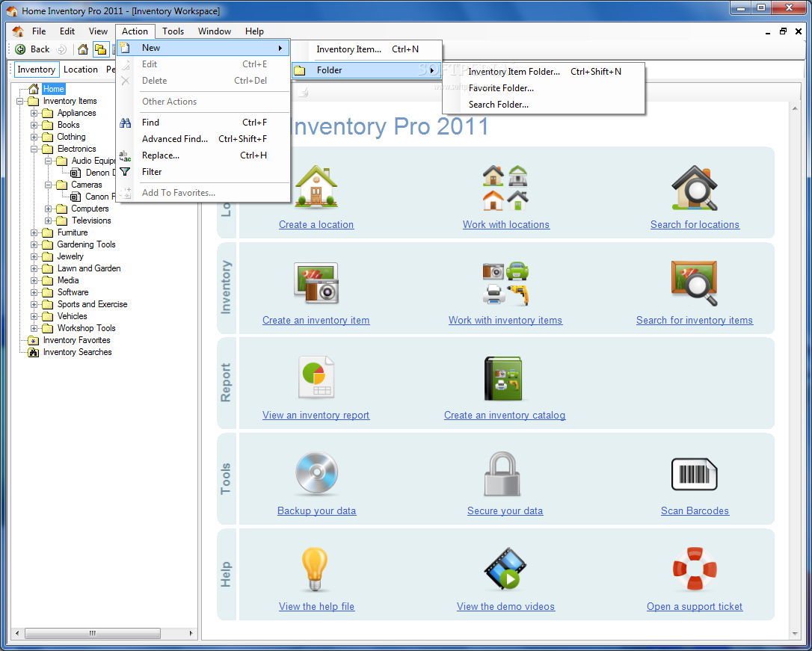This screenshot has height=651, width=812.
Task: Click the Scan Barcodes barcode icon
Action: click(x=694, y=474)
